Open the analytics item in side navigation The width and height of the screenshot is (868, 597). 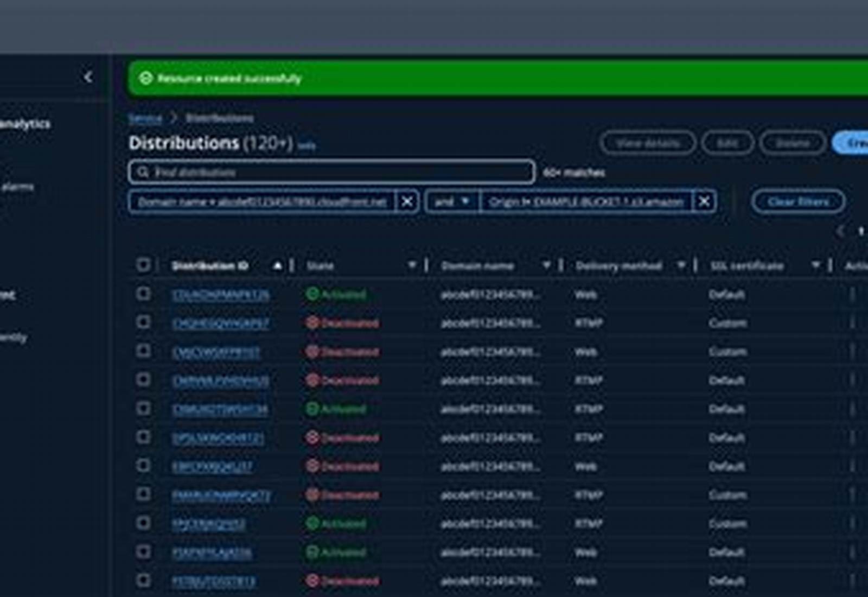[25, 124]
